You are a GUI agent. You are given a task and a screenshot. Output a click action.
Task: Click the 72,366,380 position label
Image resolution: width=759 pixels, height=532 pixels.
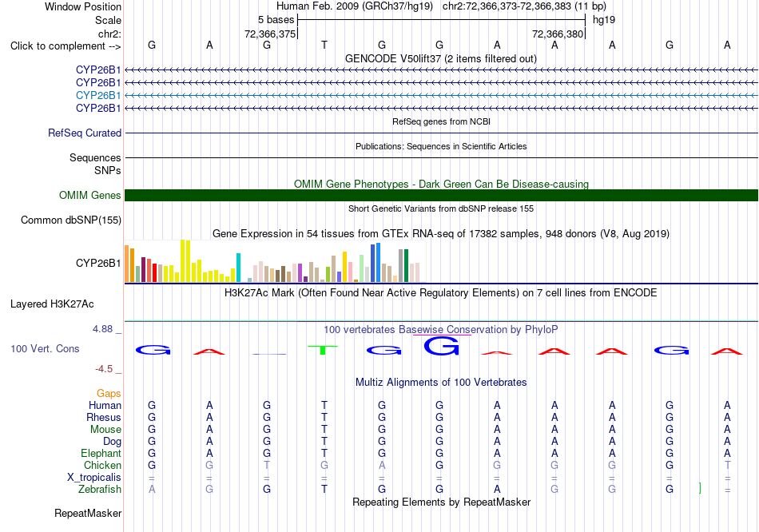[x=558, y=34]
